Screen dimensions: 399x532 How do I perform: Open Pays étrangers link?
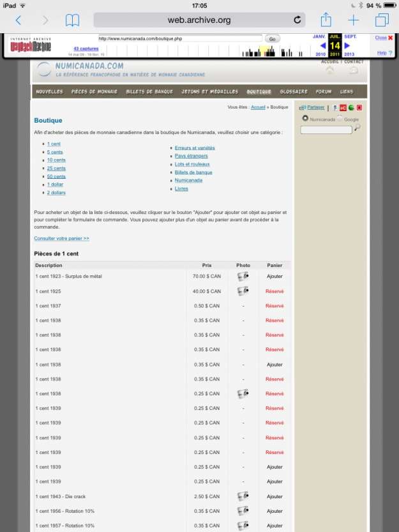192,156
